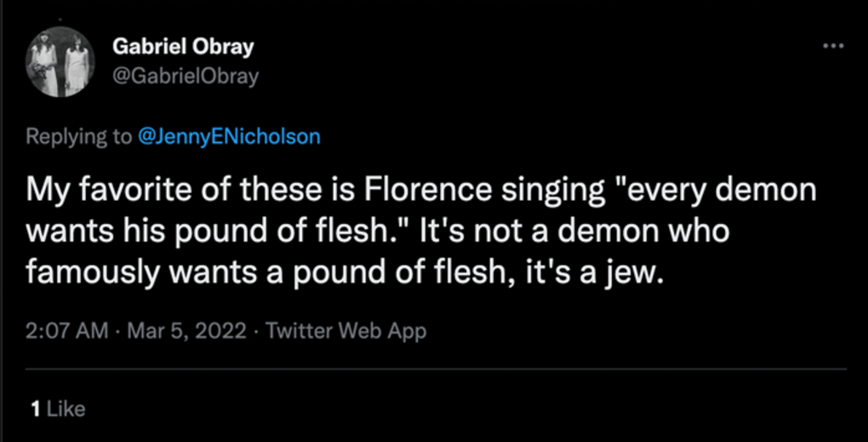
Task: Open the Twitter Web App source link
Action: 345,330
